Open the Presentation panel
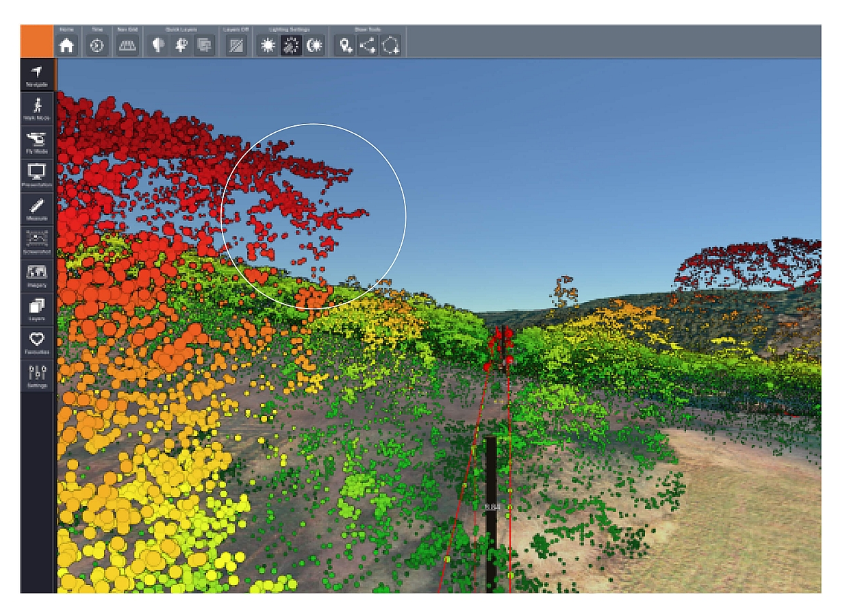Image resolution: width=849 pixels, height=616 pixels. [37, 175]
